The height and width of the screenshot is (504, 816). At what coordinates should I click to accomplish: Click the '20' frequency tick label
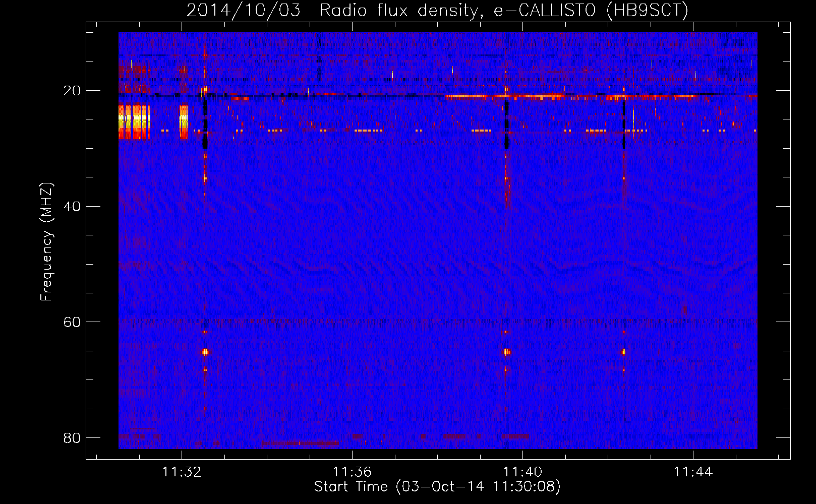click(x=72, y=91)
